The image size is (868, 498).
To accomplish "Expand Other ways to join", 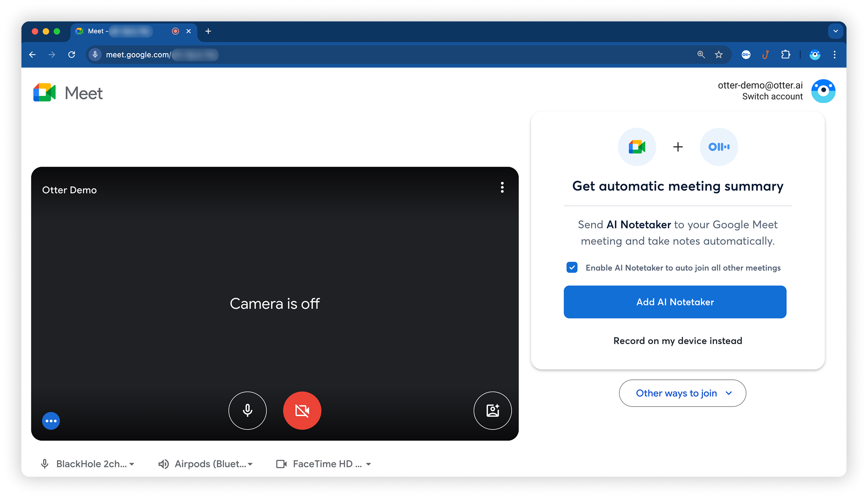I will coord(682,393).
